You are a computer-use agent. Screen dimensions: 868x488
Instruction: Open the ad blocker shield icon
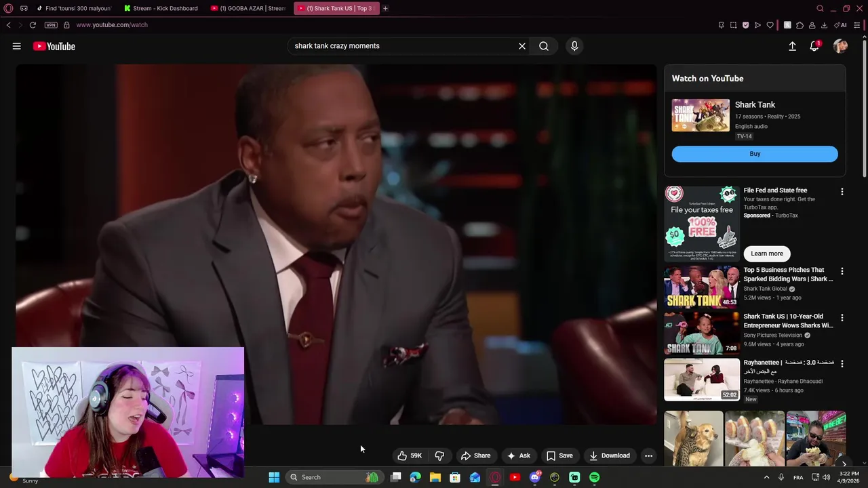point(745,25)
